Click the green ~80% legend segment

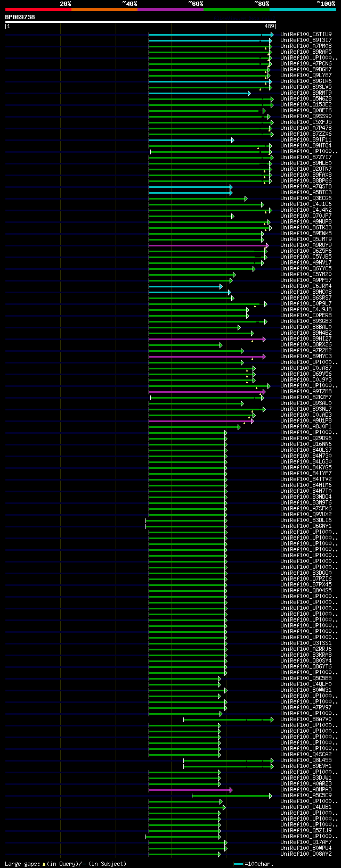(237, 10)
